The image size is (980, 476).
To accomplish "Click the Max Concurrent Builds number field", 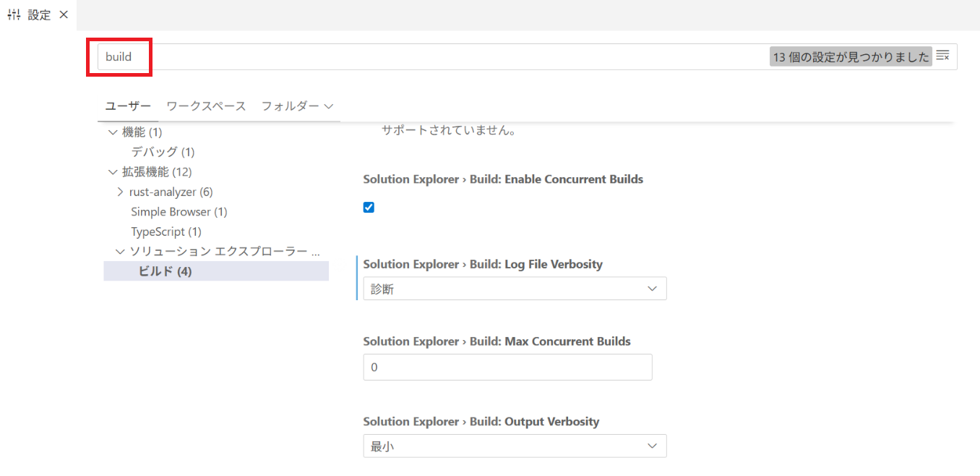I will point(507,367).
